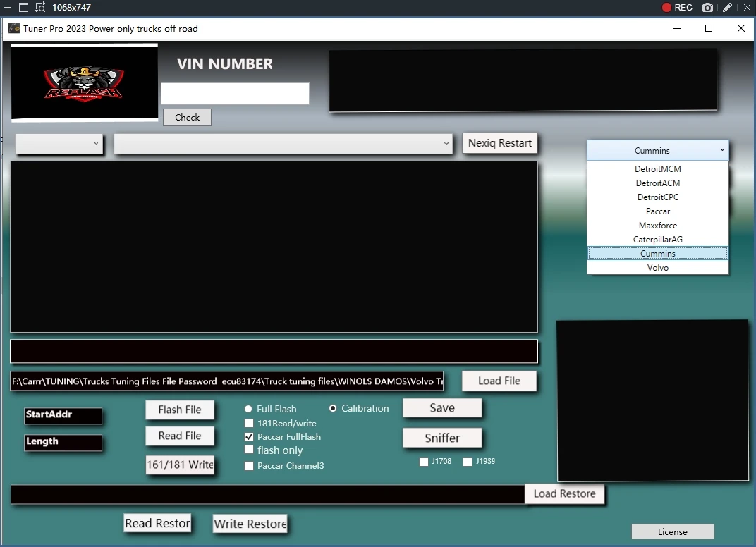Open the pencil annotation tool
756x547 pixels.
[x=727, y=7]
